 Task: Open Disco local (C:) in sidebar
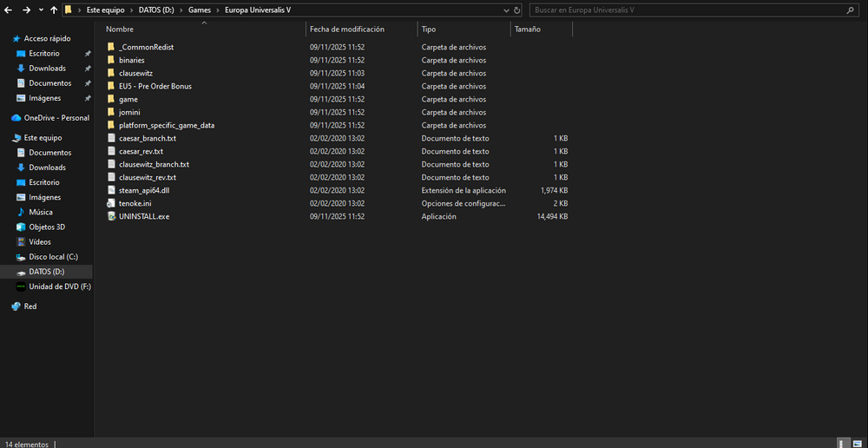point(53,257)
